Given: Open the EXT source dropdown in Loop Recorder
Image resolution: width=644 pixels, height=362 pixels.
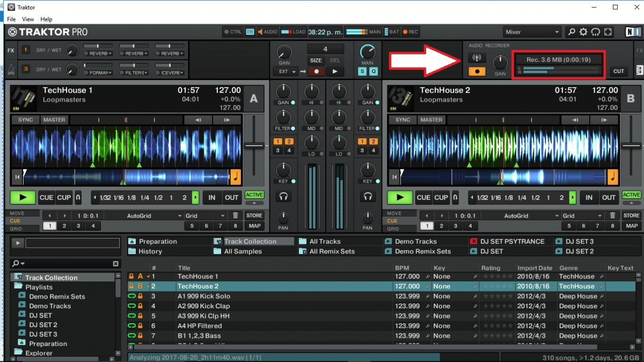Looking at the screenshot, I should [286, 71].
